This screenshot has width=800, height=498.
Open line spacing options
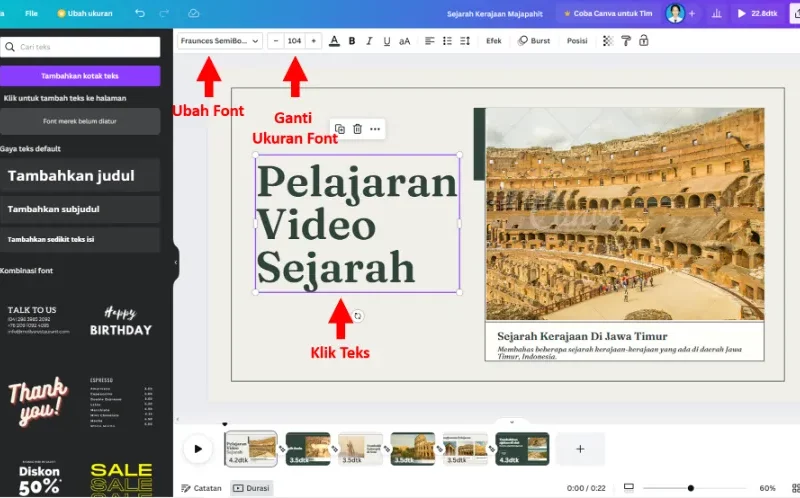(x=465, y=41)
